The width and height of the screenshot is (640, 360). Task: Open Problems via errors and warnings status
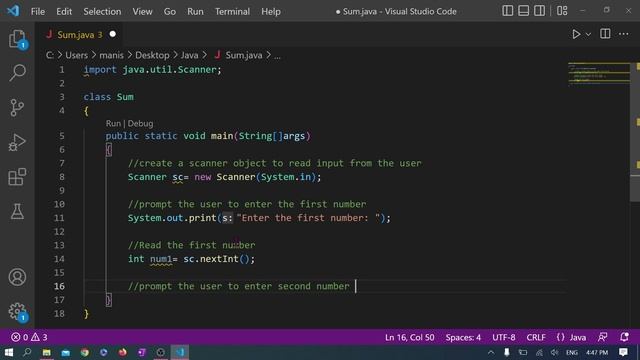(x=29, y=337)
